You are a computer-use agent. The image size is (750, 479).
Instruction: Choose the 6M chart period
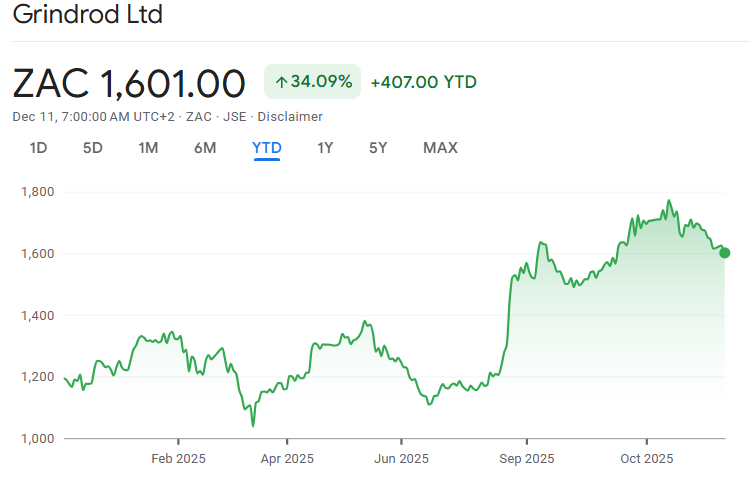[x=205, y=148]
